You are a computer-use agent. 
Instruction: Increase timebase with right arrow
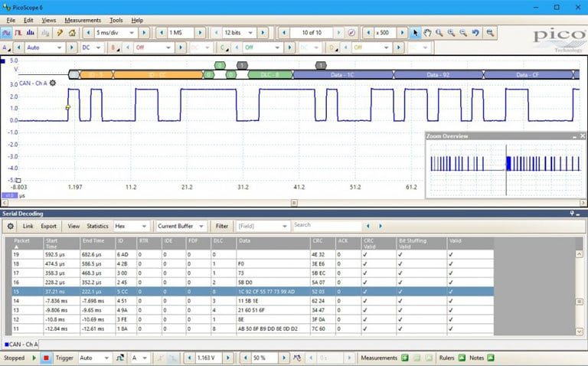pos(144,33)
